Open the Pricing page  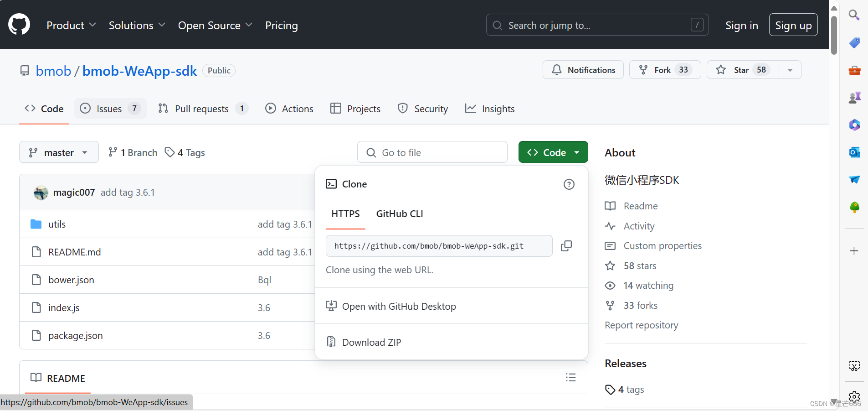[x=282, y=25]
